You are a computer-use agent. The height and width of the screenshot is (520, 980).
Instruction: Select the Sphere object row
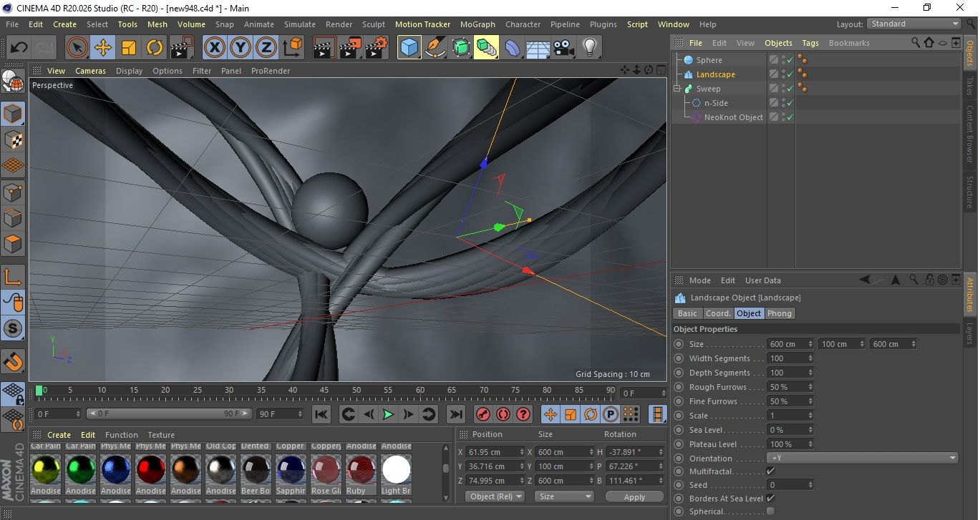[x=709, y=60]
